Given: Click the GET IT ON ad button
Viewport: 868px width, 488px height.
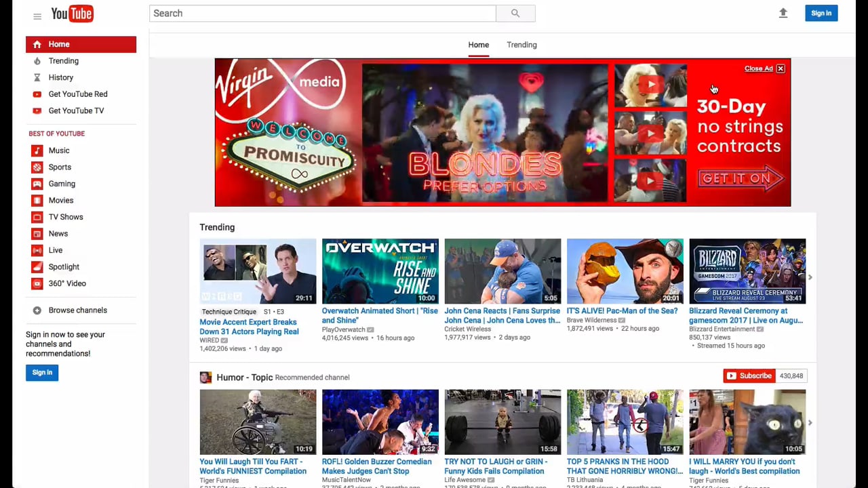Looking at the screenshot, I should pos(741,179).
